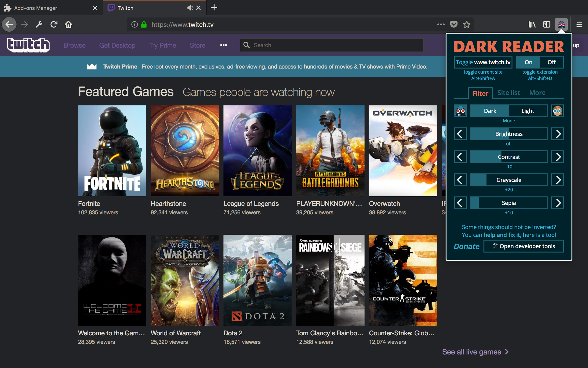588x368 pixels.
Task: Toggle www.twitch.tv site on/off
Action: pyautogui.click(x=483, y=62)
